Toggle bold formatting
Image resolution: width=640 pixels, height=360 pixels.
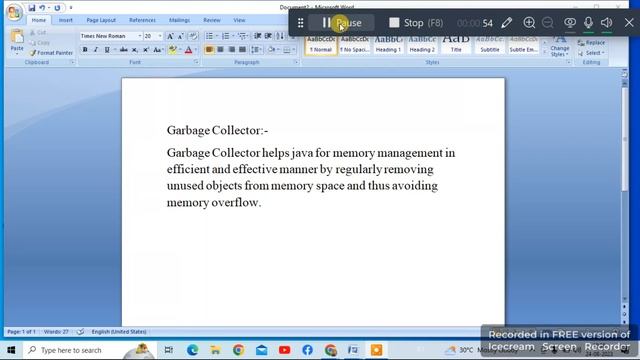[85, 50]
